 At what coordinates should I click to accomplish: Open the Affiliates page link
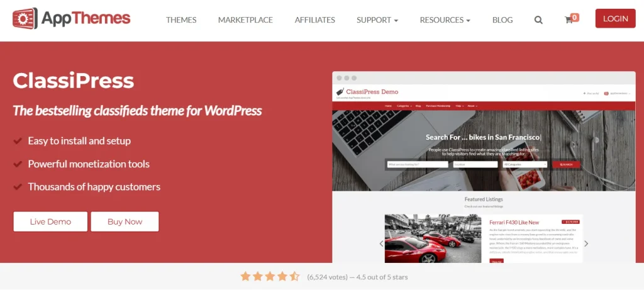point(314,20)
